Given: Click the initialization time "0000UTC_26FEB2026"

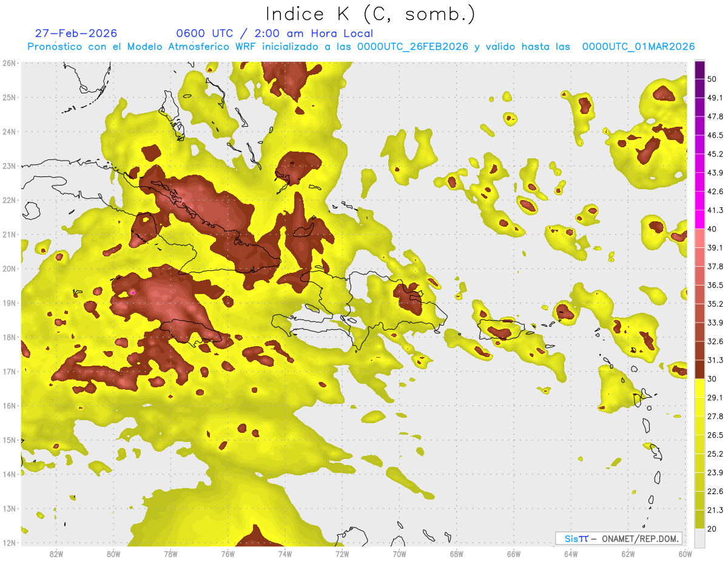Looking at the screenshot, I should coord(413,47).
